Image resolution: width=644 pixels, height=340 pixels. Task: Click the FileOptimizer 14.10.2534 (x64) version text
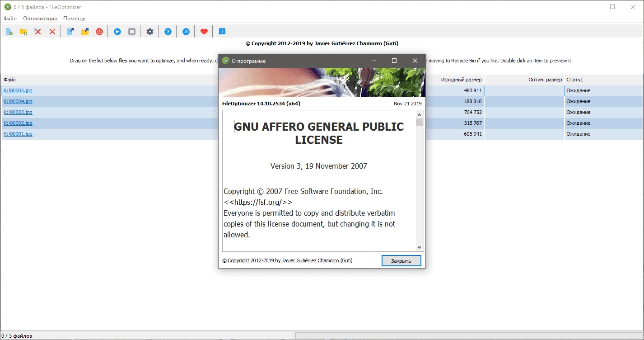point(261,104)
